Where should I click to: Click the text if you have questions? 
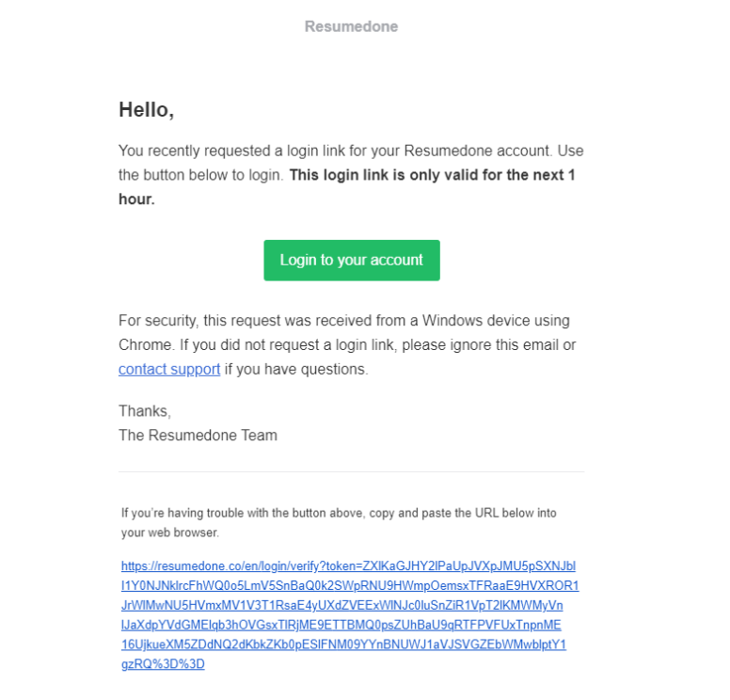(x=296, y=369)
